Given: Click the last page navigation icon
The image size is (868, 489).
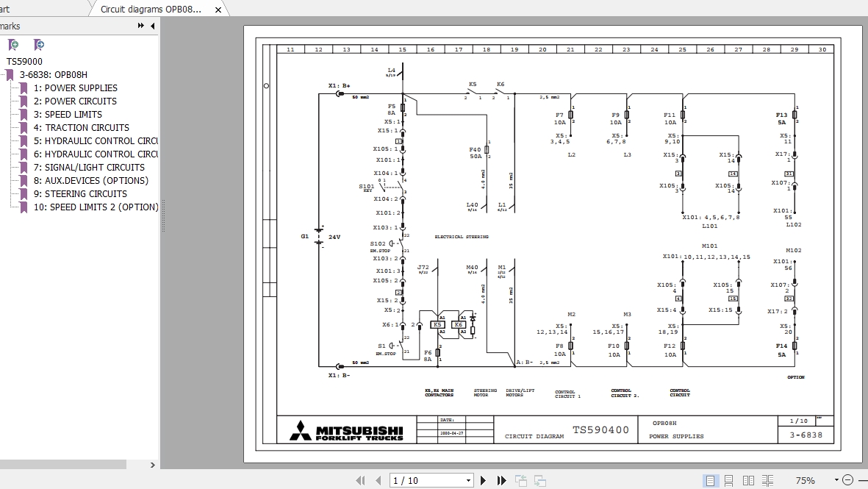Looking at the screenshot, I should point(501,479).
